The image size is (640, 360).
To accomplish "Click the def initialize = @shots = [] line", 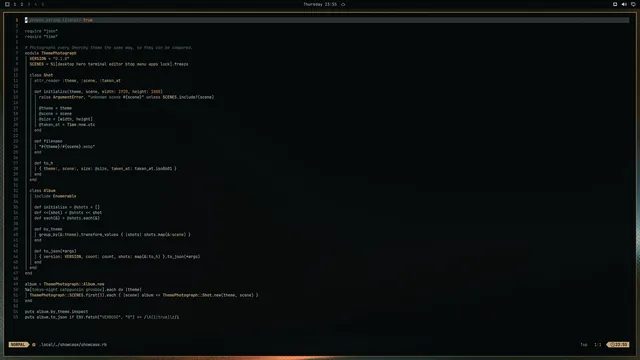I will (67, 207).
